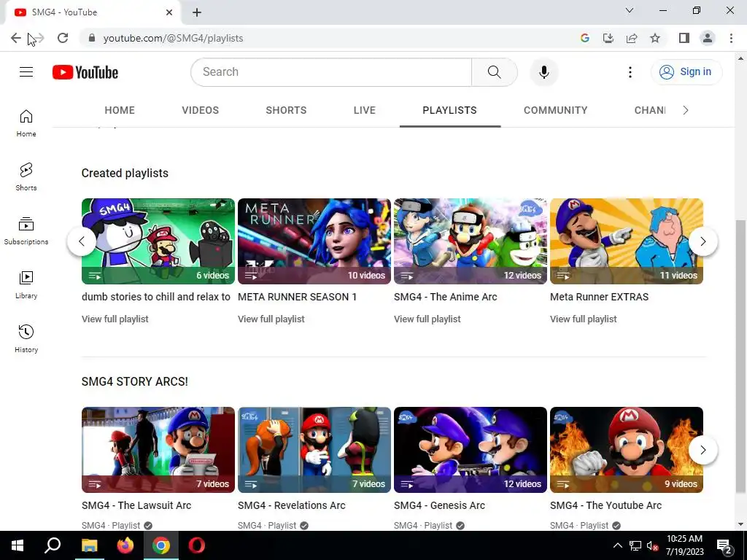747x560 pixels.
Task: View full playlist for META RUNNER SEASON 1
Action: tap(271, 319)
